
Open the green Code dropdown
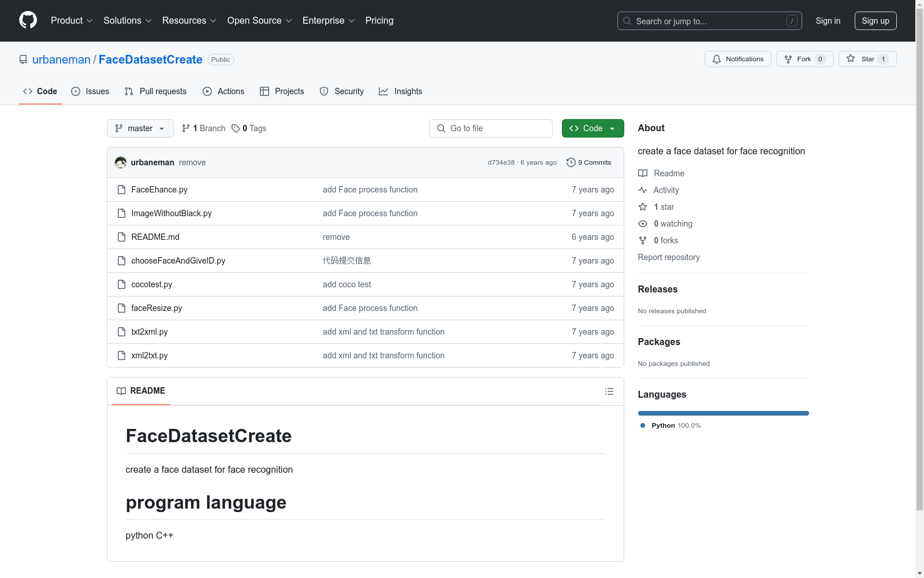tap(593, 128)
